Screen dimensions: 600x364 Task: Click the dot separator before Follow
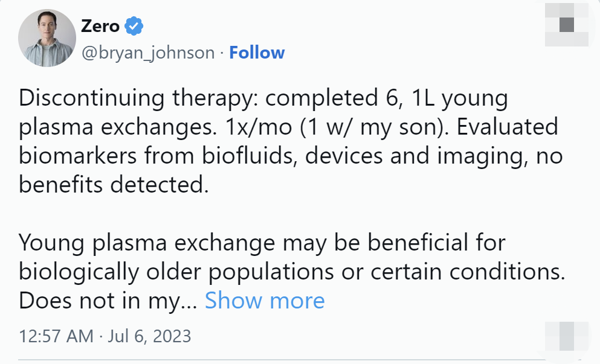pyautogui.click(x=222, y=53)
